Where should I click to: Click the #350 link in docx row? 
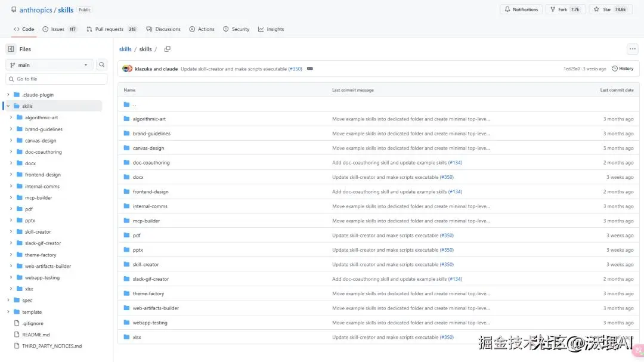pyautogui.click(x=447, y=177)
